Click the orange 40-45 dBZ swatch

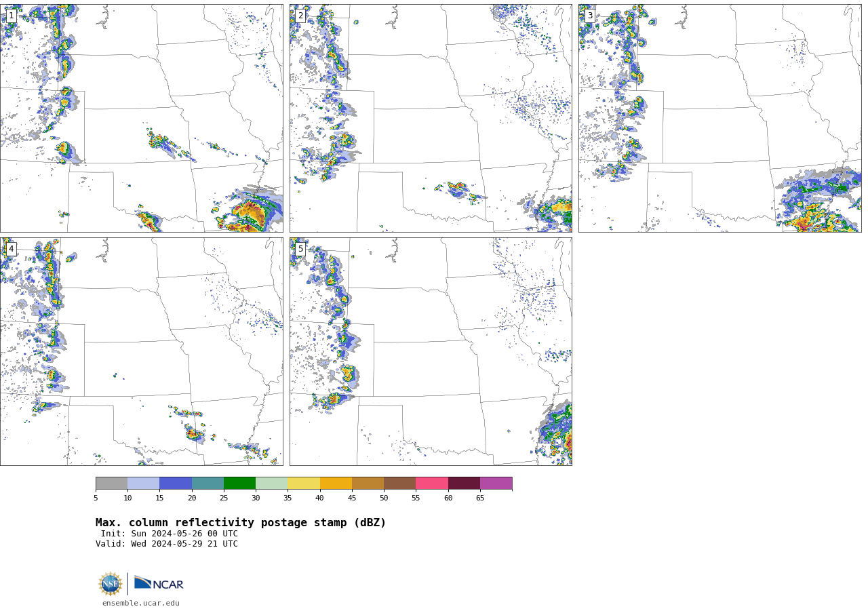tap(336, 483)
